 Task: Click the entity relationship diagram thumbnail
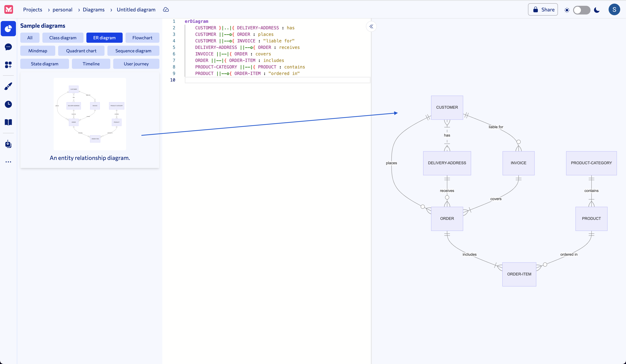pyautogui.click(x=90, y=114)
